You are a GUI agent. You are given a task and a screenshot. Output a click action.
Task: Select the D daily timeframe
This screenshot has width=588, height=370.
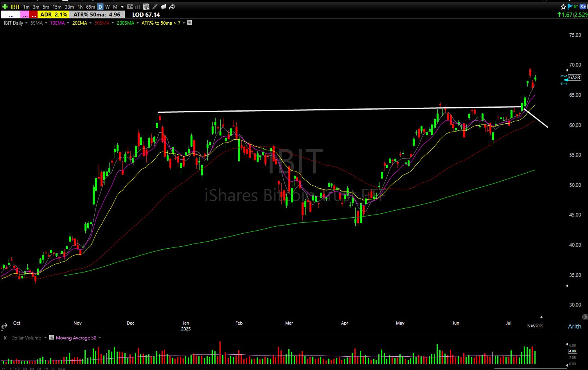point(101,7)
